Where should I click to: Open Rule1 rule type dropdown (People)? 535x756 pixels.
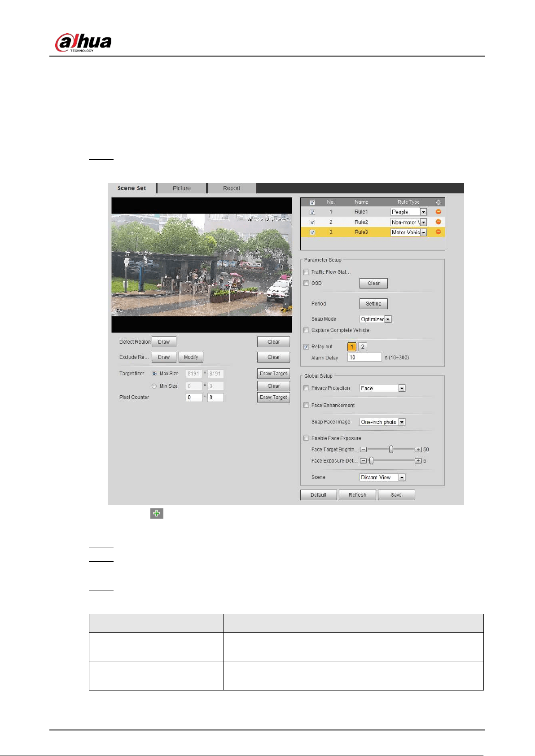pos(408,212)
